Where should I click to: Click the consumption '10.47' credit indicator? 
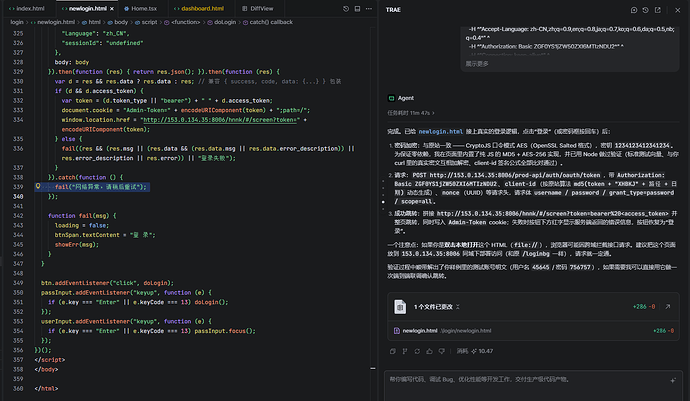(482, 351)
